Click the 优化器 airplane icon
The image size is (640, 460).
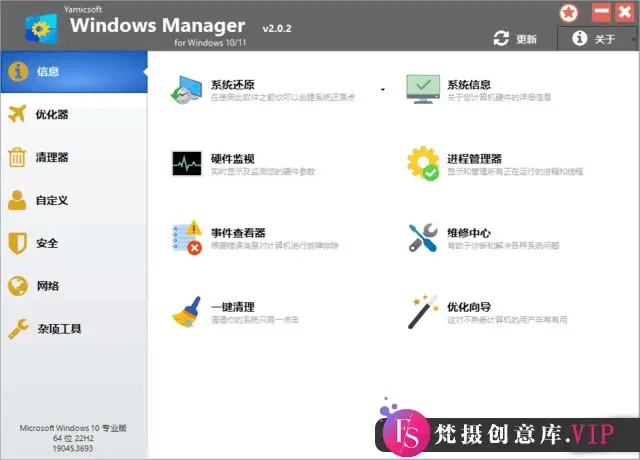pos(17,114)
